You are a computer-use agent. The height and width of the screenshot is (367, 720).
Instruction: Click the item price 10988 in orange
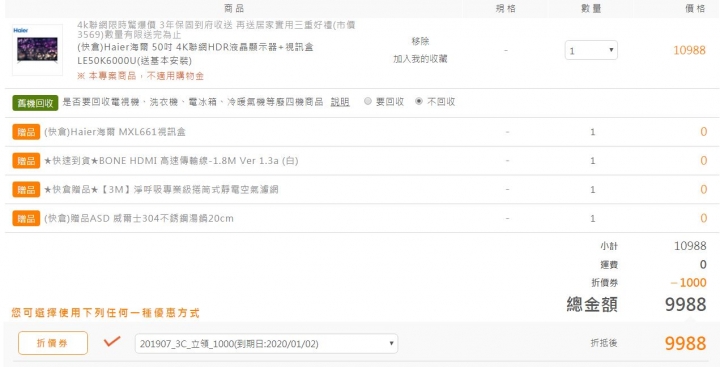pos(689,51)
